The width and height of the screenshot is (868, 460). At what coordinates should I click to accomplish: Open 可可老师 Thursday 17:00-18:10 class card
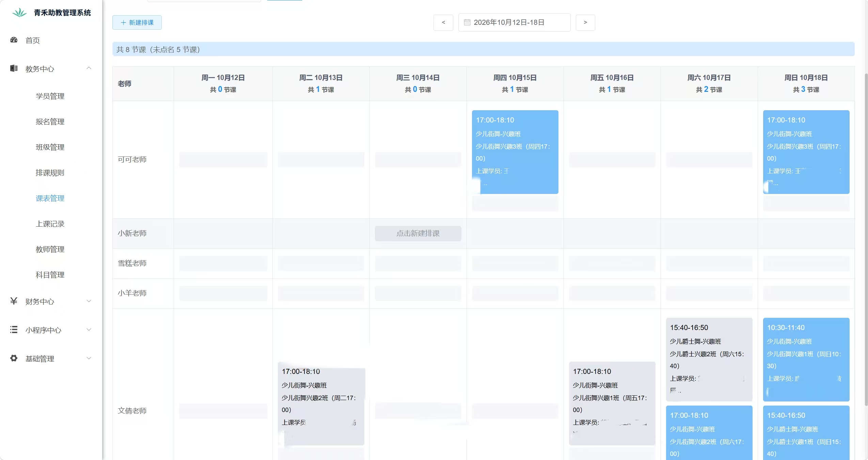click(515, 152)
